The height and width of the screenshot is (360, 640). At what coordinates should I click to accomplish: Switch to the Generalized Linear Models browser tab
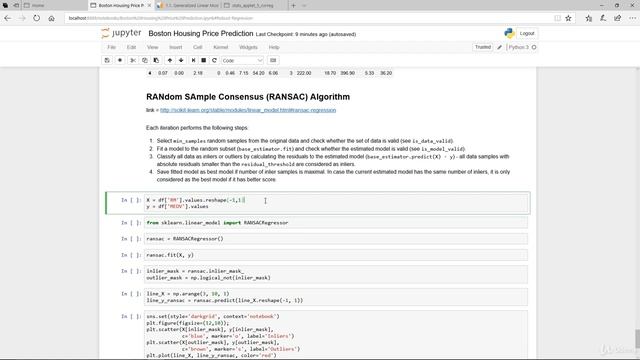[x=188, y=6]
